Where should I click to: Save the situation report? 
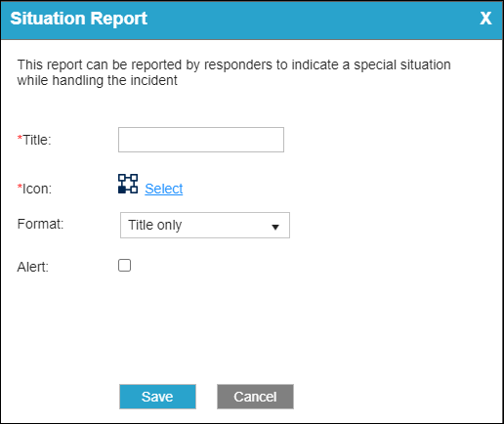tap(157, 397)
